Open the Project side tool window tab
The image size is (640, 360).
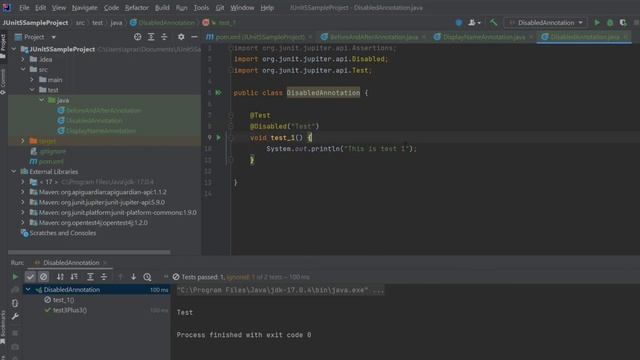(x=3, y=46)
